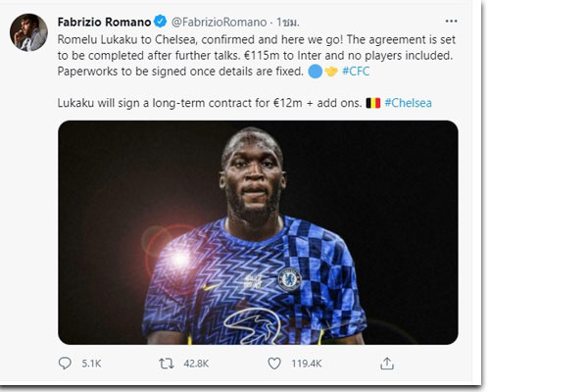Screen dimensions: 588x392
Task: Click the handshake emoji in tweet
Action: click(331, 72)
